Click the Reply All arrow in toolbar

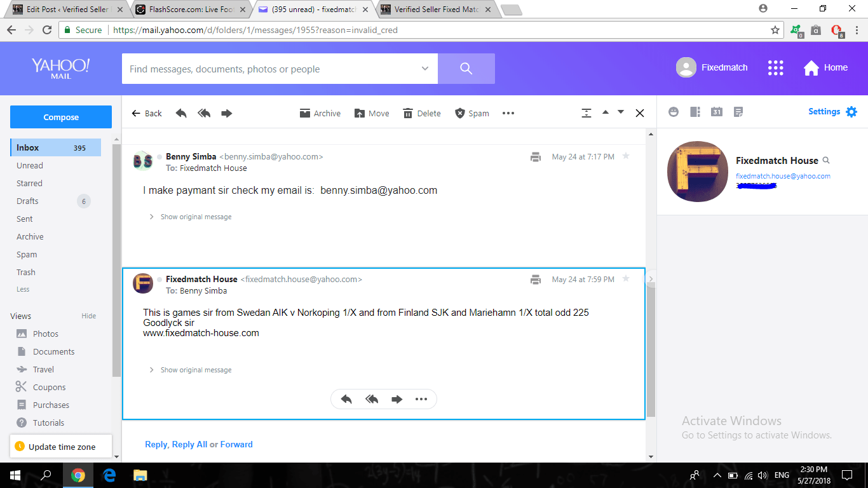[204, 113]
